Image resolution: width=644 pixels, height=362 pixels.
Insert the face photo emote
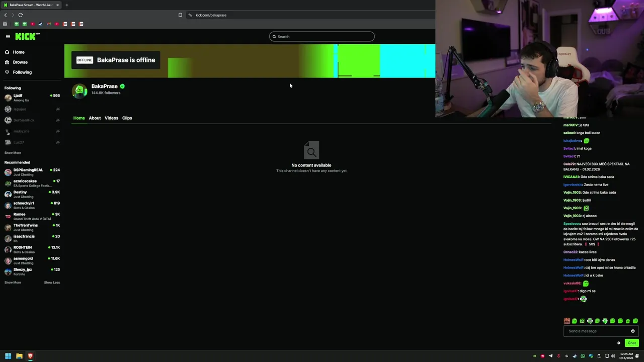567,321
